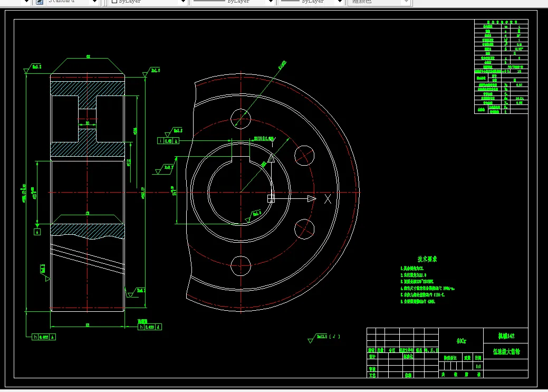Select the Ra1.6 roughness symbol inside bore
This screenshot has width=548, height=392.
coord(253,216)
